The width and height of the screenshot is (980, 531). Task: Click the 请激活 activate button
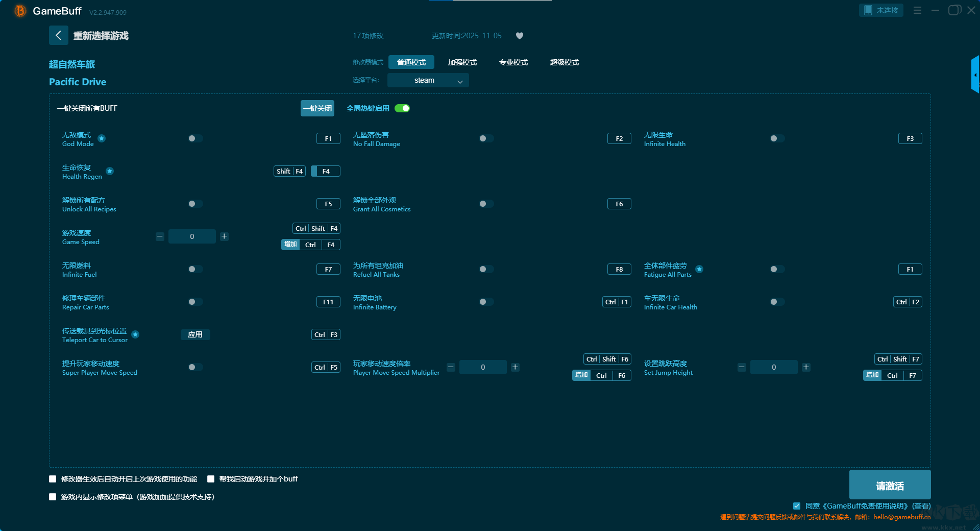[x=890, y=485]
